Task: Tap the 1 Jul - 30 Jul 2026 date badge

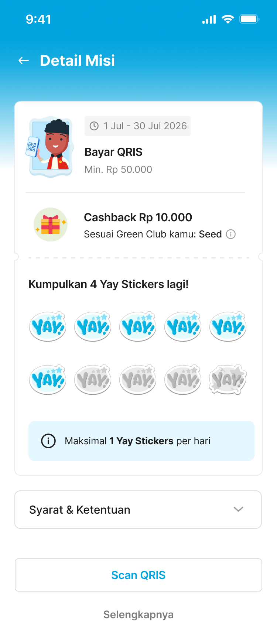Action: click(x=138, y=126)
